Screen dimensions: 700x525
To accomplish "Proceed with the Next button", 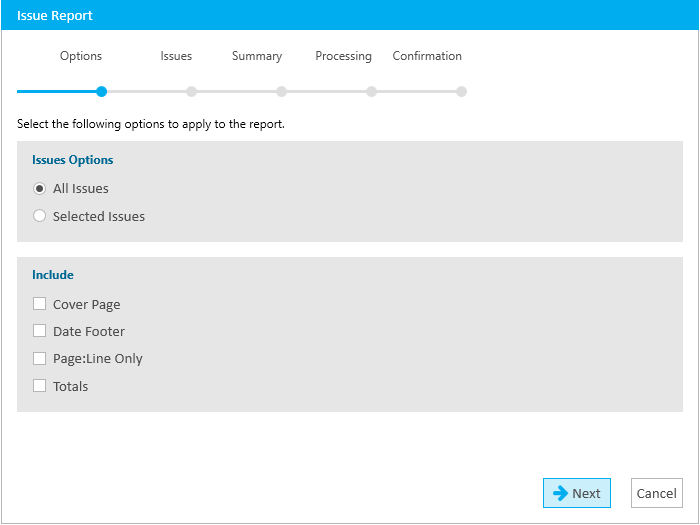I will coord(577,493).
